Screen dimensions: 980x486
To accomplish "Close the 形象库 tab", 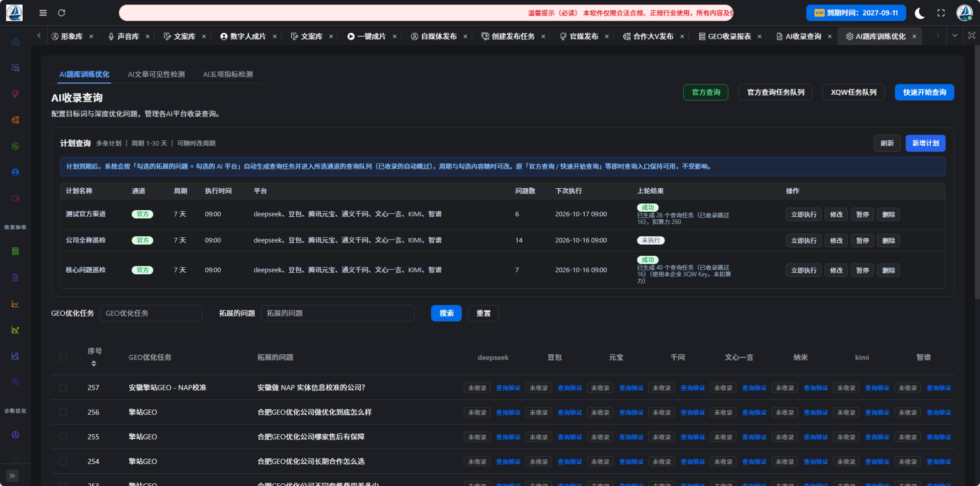I will click(91, 36).
